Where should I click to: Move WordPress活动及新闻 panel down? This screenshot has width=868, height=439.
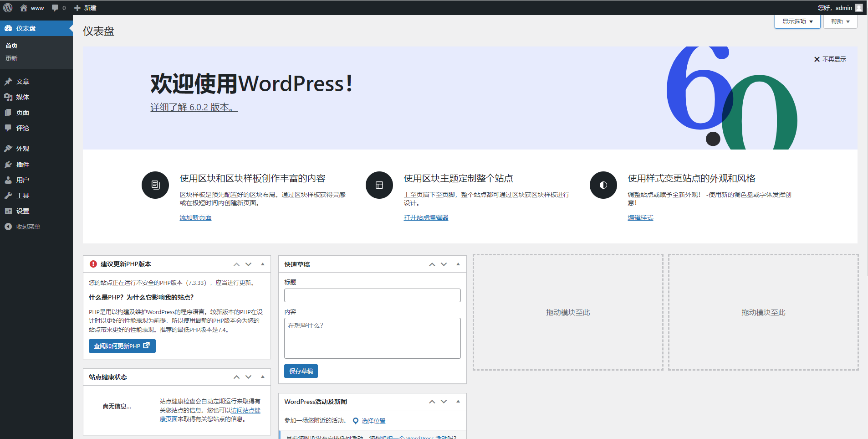coord(444,402)
